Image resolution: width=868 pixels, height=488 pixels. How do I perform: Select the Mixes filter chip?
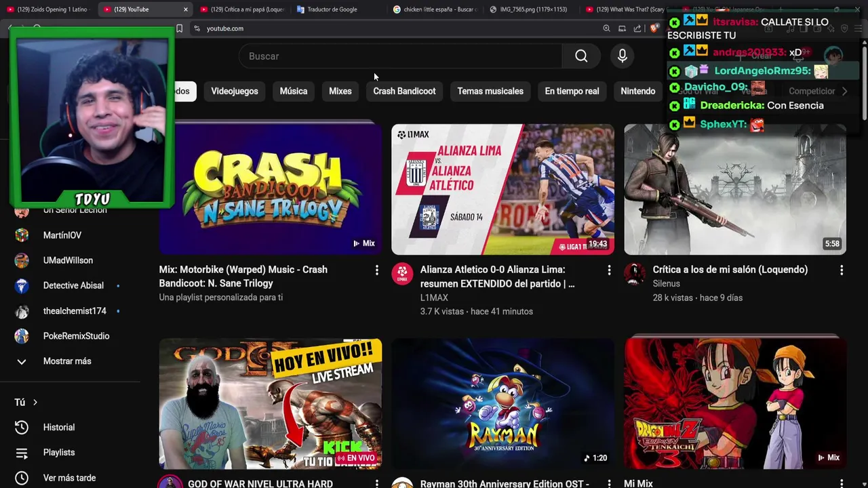click(x=340, y=91)
